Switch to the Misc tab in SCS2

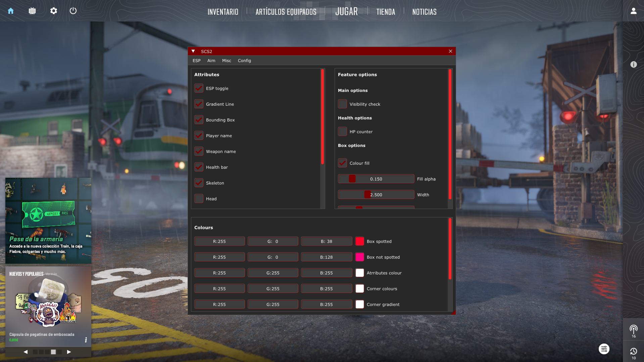click(227, 61)
